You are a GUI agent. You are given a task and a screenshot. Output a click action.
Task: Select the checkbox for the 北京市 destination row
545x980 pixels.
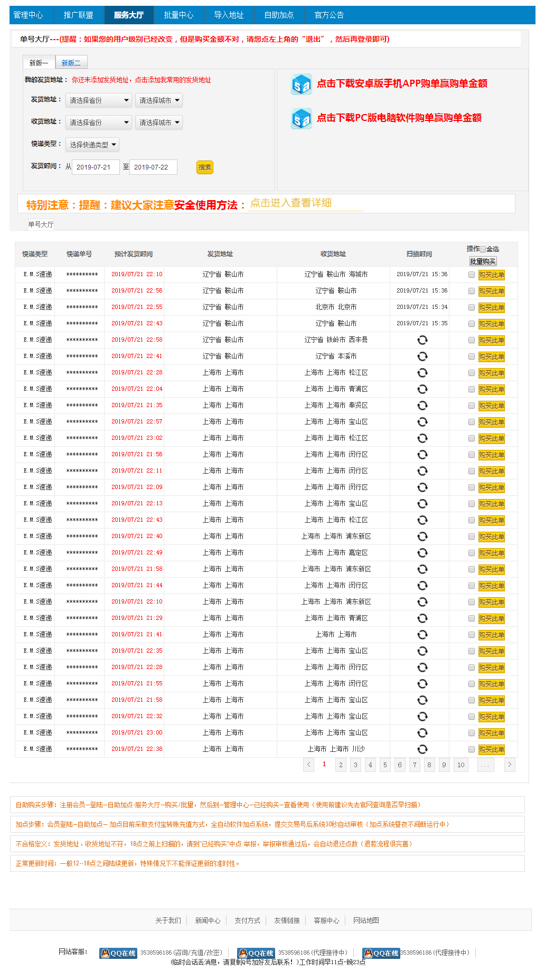pos(472,307)
